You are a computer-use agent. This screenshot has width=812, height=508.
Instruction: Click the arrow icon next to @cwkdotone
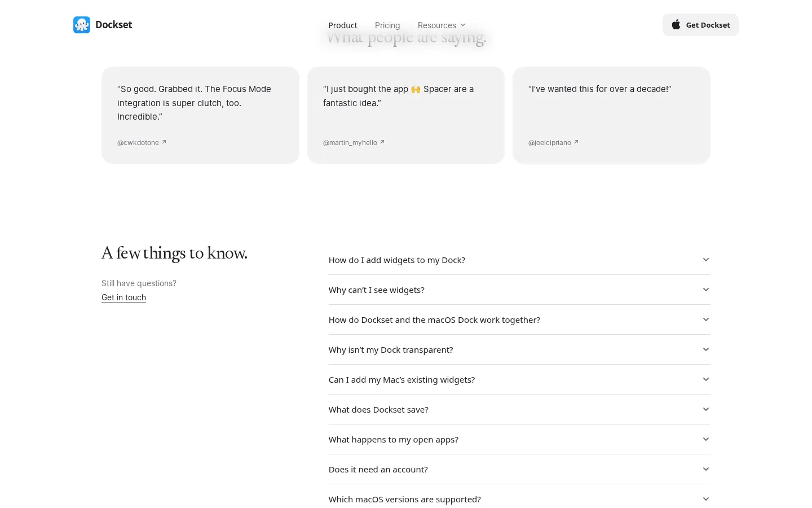point(164,142)
